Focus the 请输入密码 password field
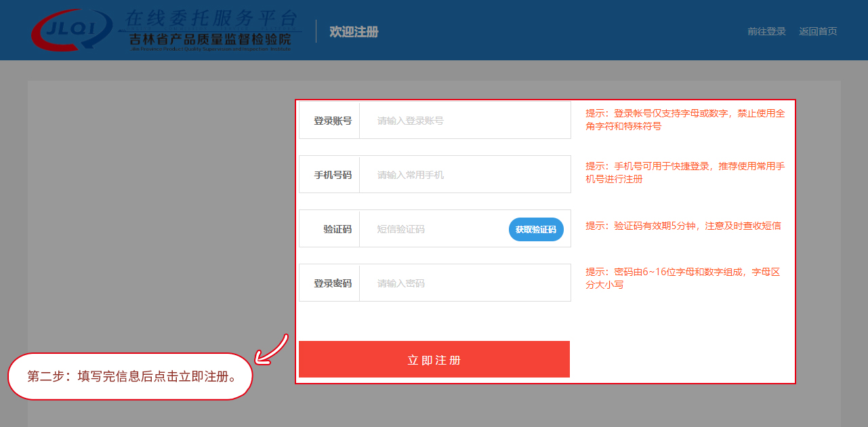Screen dimensions: 868x427 464,283
